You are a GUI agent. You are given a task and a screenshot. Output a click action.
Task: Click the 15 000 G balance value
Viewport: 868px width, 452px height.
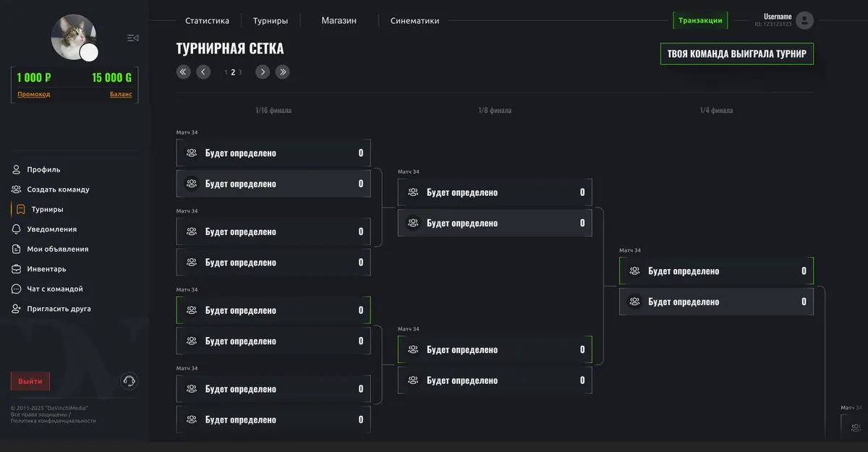(x=111, y=77)
